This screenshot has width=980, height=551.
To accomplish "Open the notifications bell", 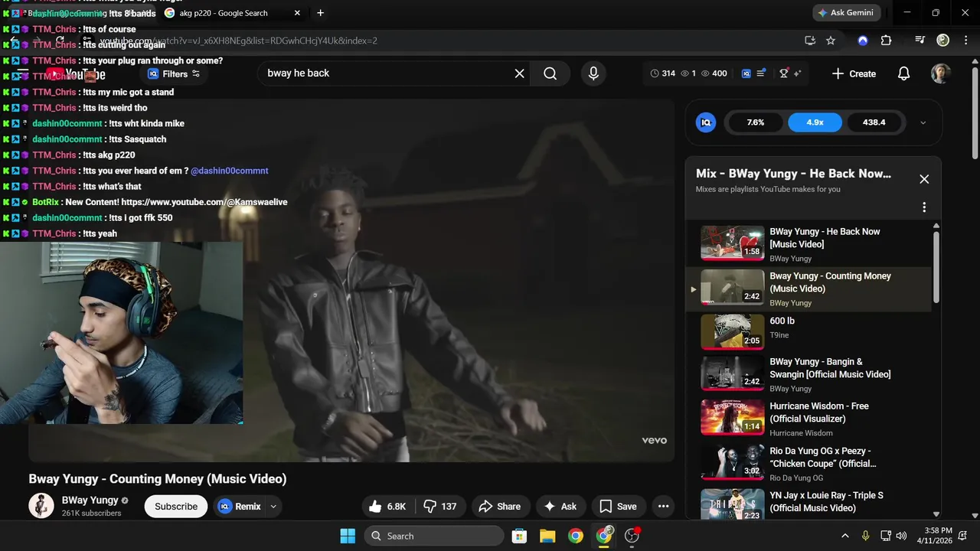I will click(903, 73).
